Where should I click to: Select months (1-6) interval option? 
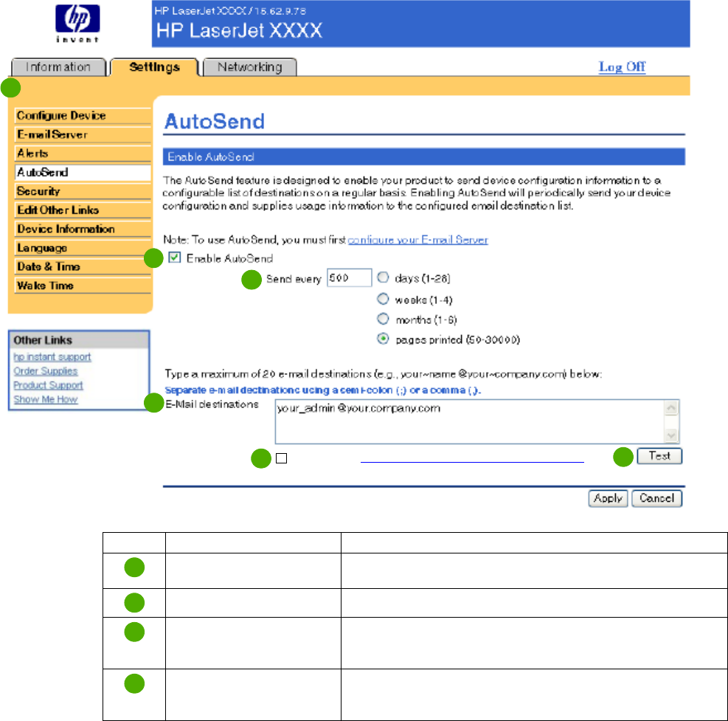[x=384, y=320]
